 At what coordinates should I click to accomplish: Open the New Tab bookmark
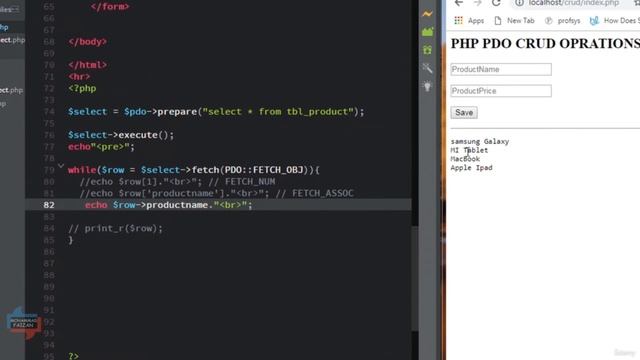(514, 20)
